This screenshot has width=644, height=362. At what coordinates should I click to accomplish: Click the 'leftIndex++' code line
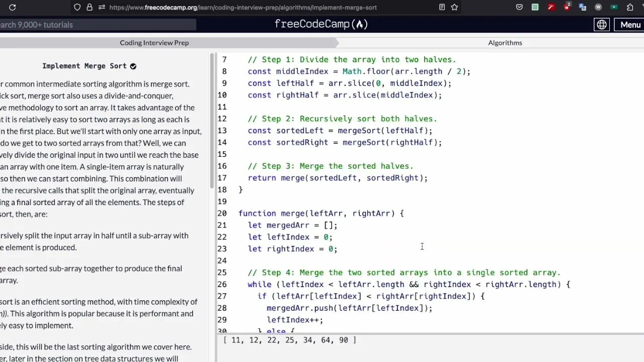(x=295, y=320)
